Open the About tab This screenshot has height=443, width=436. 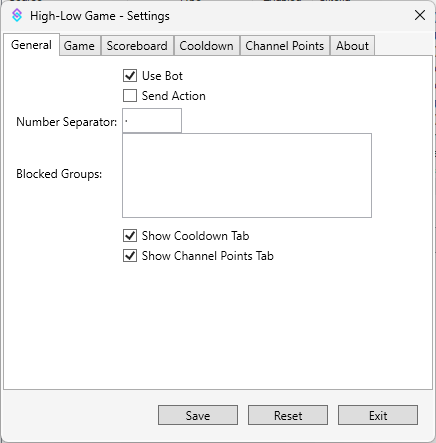[x=352, y=46]
